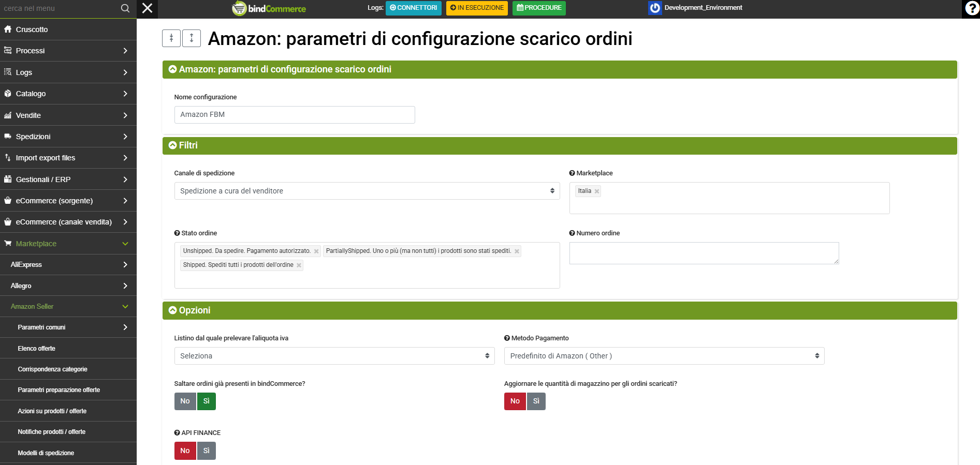
Task: Click the Nome configurazione text field
Action: (294, 115)
